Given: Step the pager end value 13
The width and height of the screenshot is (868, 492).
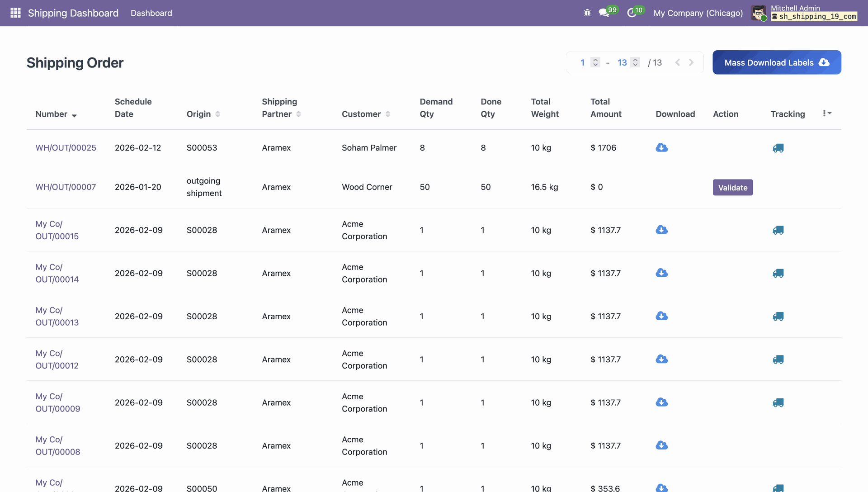Looking at the screenshot, I should [635, 62].
